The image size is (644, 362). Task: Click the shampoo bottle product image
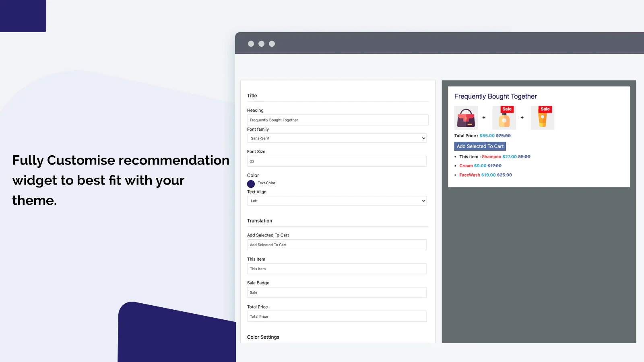tap(504, 119)
